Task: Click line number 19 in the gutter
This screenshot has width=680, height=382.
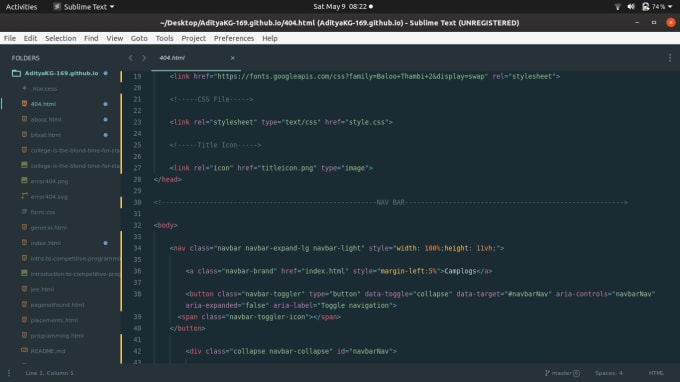Action: tap(137, 76)
